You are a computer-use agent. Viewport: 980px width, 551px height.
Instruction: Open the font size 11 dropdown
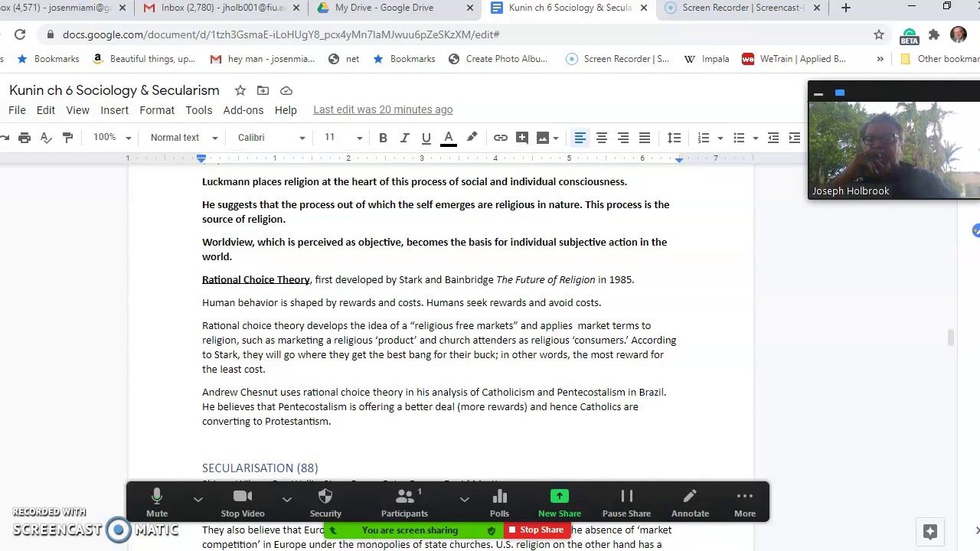[343, 138]
